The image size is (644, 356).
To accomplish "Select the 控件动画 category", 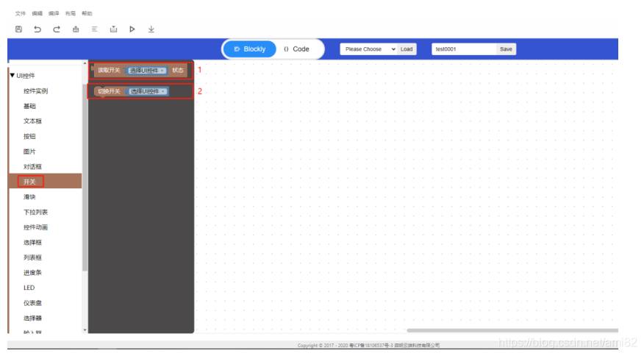I will point(36,227).
